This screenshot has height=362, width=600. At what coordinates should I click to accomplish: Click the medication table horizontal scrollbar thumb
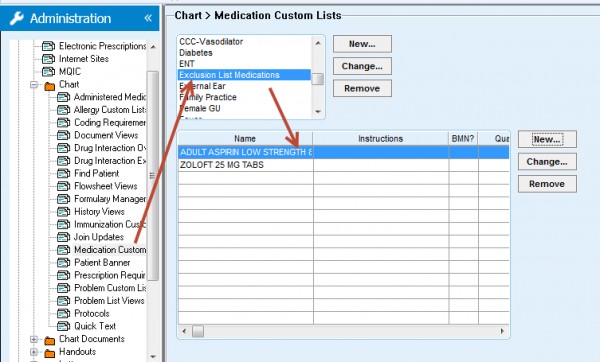point(198,331)
